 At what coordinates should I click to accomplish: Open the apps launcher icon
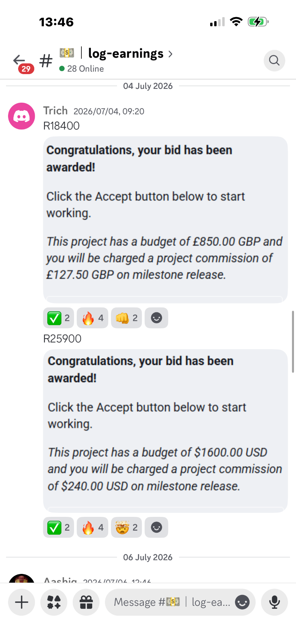[x=54, y=602]
